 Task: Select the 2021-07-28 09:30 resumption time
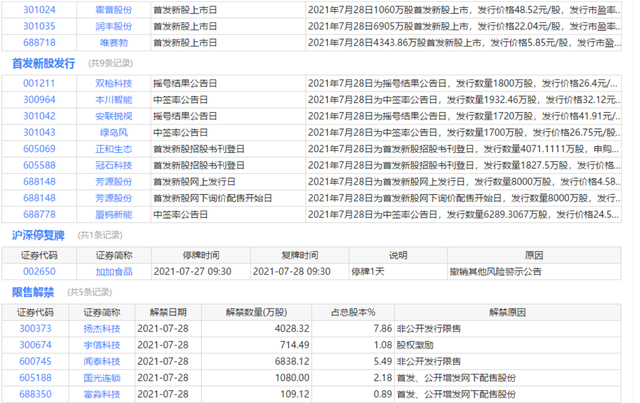291,271
